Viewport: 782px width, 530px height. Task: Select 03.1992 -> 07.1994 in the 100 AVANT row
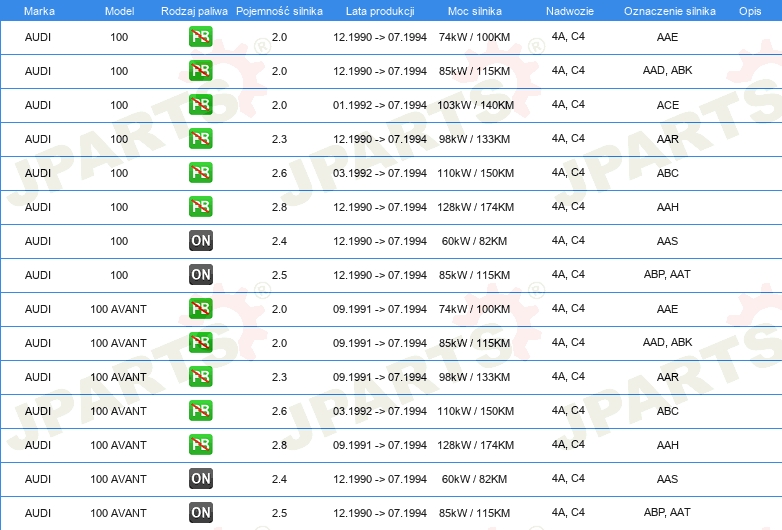pyautogui.click(x=380, y=411)
